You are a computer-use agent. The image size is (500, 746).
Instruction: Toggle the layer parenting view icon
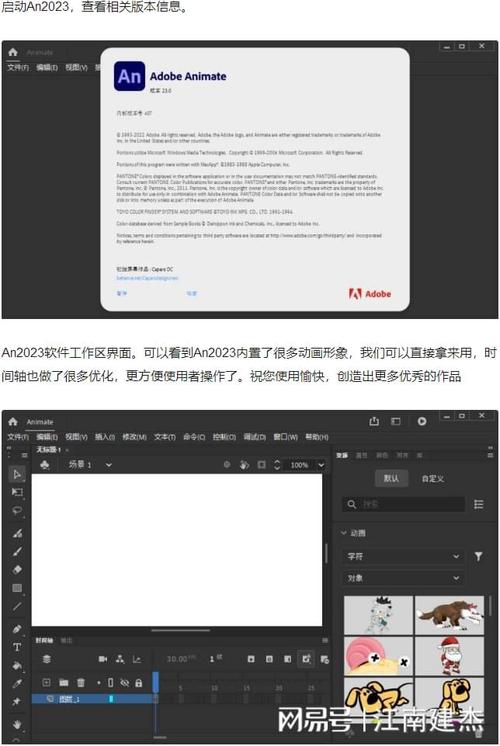[x=120, y=659]
